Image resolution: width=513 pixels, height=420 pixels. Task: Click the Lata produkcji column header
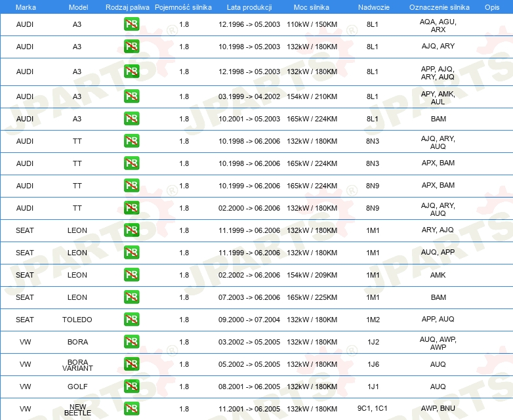pos(249,7)
